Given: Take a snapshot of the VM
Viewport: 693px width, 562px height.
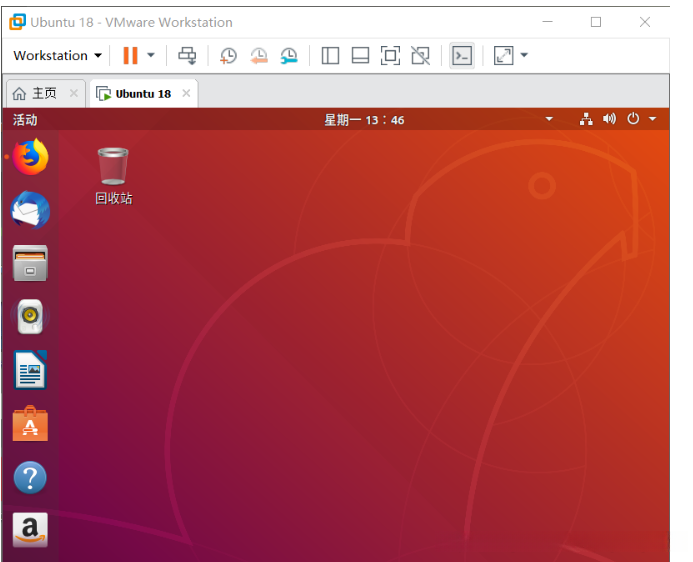Looking at the screenshot, I should (228, 56).
